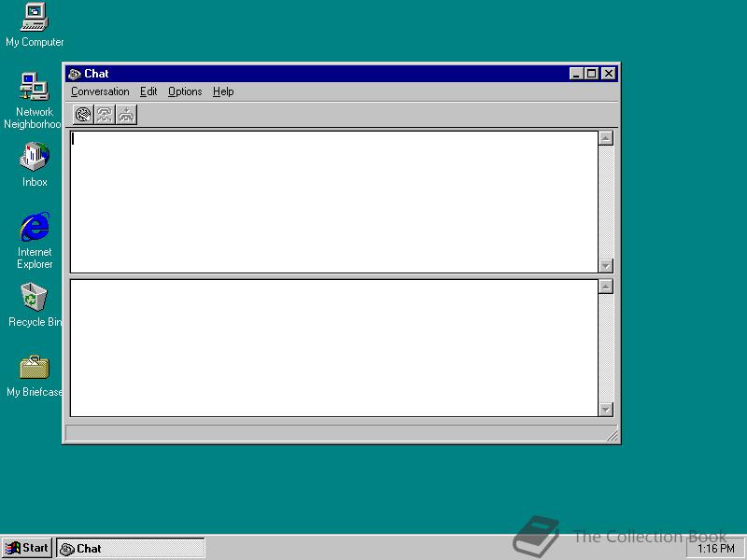
Task: Close the Chat window
Action: tap(609, 74)
